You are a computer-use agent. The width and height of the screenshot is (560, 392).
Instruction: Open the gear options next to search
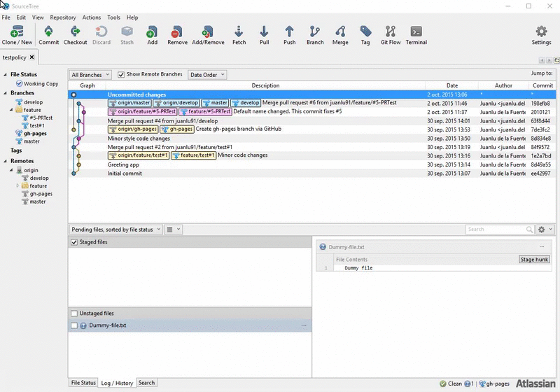coord(545,230)
